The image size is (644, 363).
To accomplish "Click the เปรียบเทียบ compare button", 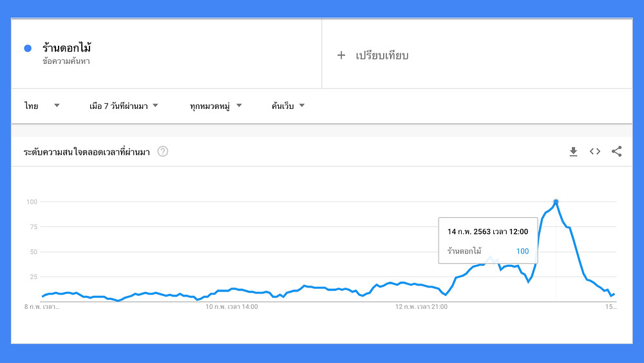I will [x=373, y=55].
